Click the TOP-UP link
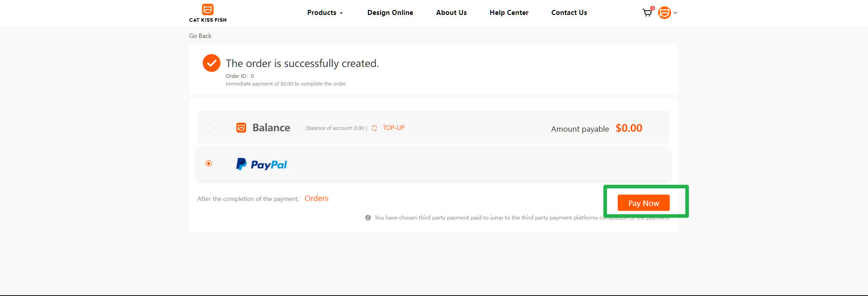This screenshot has height=296, width=868. (394, 128)
